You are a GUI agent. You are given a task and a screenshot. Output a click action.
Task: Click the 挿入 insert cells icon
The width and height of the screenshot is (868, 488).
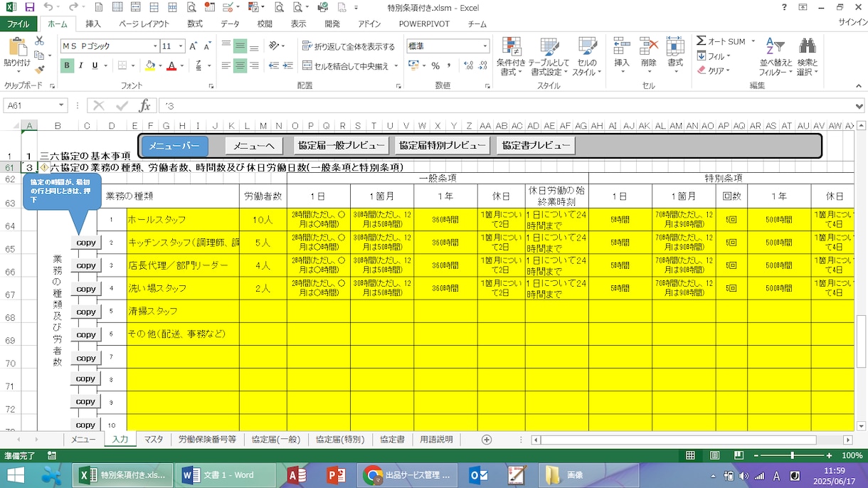click(x=622, y=47)
